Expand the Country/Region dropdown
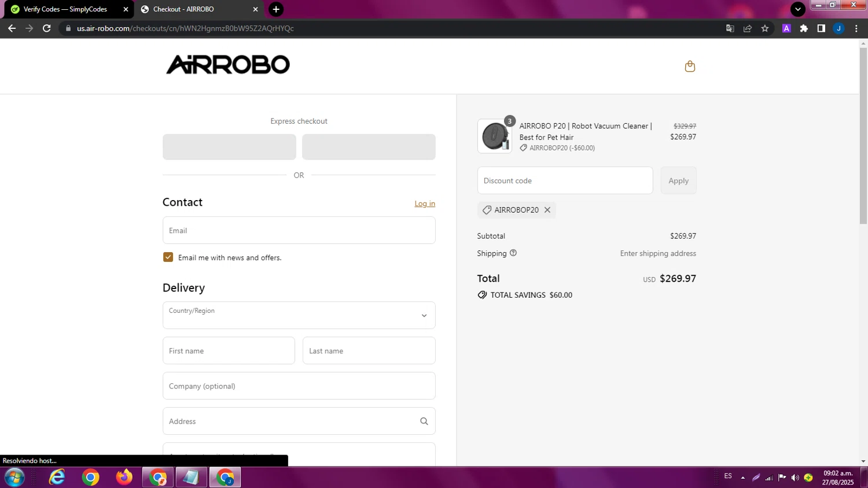 pyautogui.click(x=299, y=315)
